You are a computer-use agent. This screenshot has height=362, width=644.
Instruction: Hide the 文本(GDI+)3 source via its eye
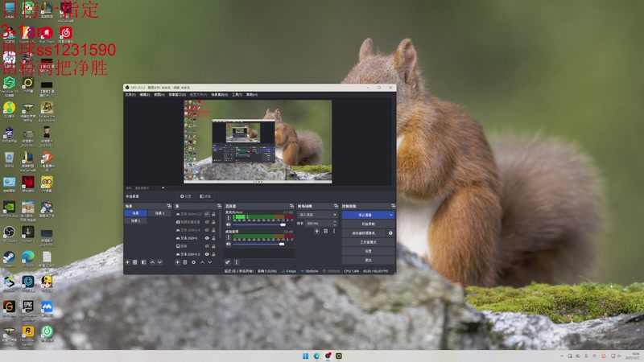[207, 254]
